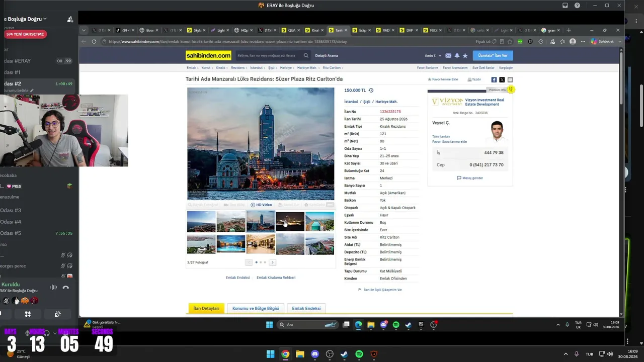
Task: Expand the Discord server name menu
Action: [x=25, y=19]
